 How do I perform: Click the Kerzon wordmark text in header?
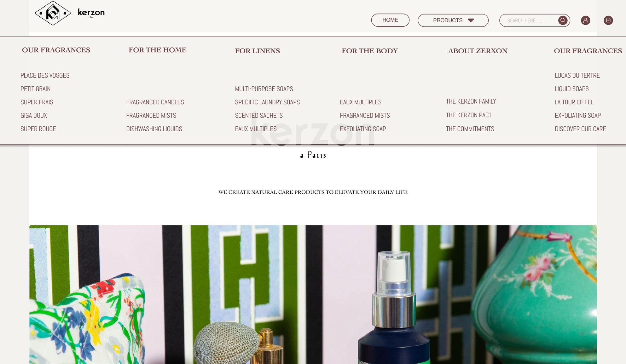(x=91, y=13)
